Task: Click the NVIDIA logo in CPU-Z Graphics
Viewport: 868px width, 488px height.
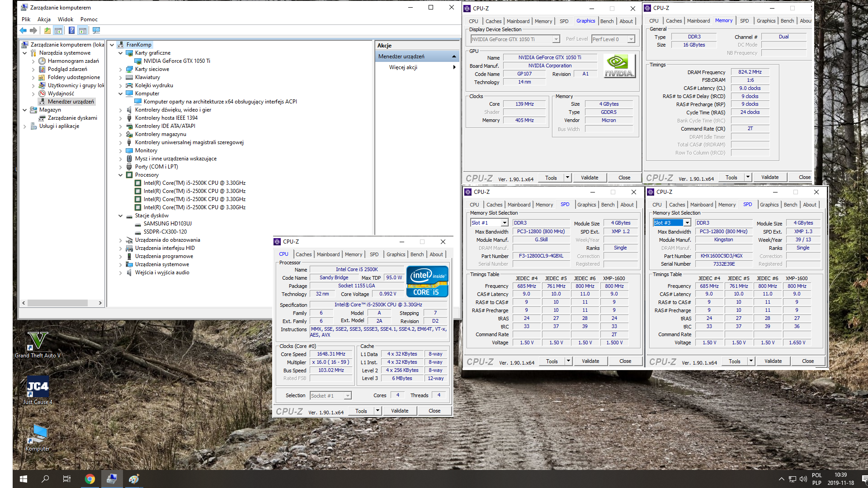Action: pos(619,66)
